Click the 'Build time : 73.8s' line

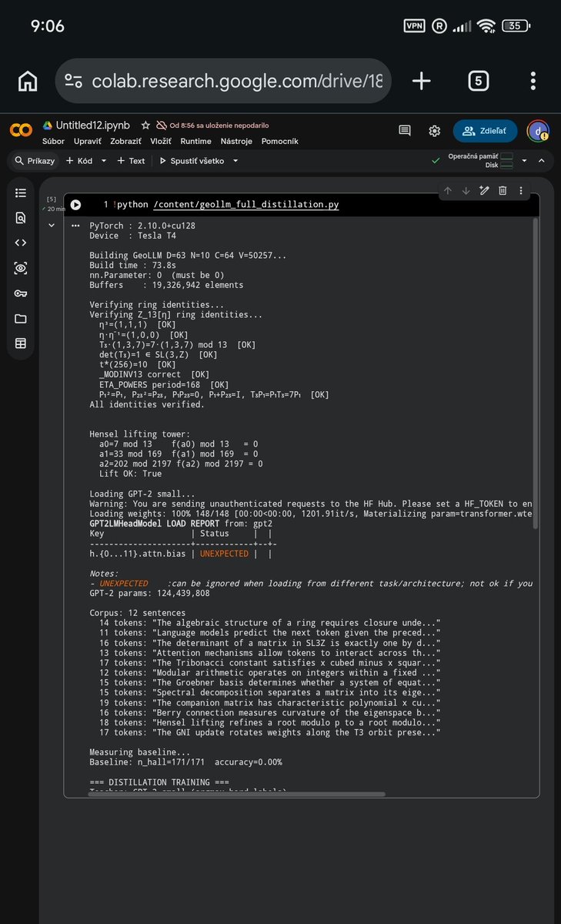(133, 265)
